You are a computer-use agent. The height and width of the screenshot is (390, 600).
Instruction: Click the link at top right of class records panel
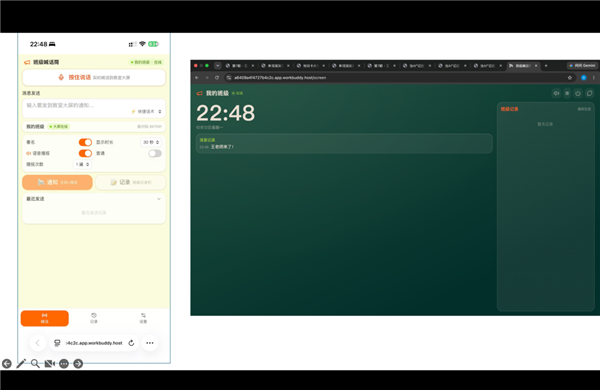584,109
